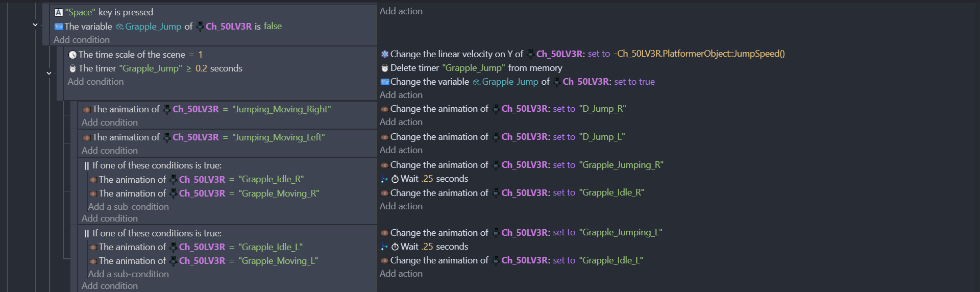The width and height of the screenshot is (980, 292).
Task: Click the OR icon above "Grapple_Idle_L" condition
Action: tap(87, 233)
